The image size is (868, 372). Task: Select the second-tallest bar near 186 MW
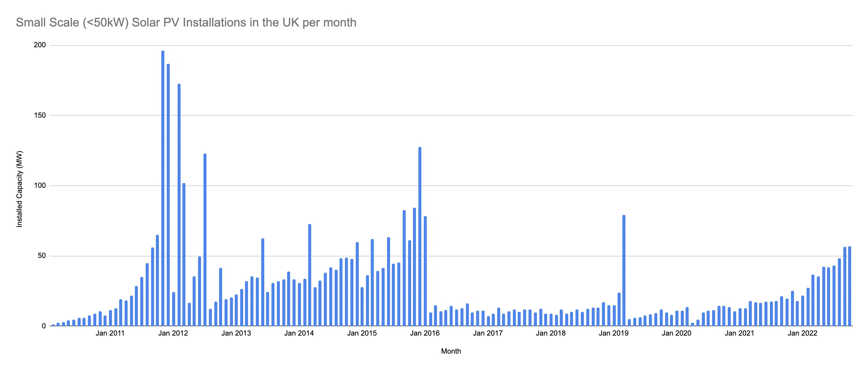(168, 195)
